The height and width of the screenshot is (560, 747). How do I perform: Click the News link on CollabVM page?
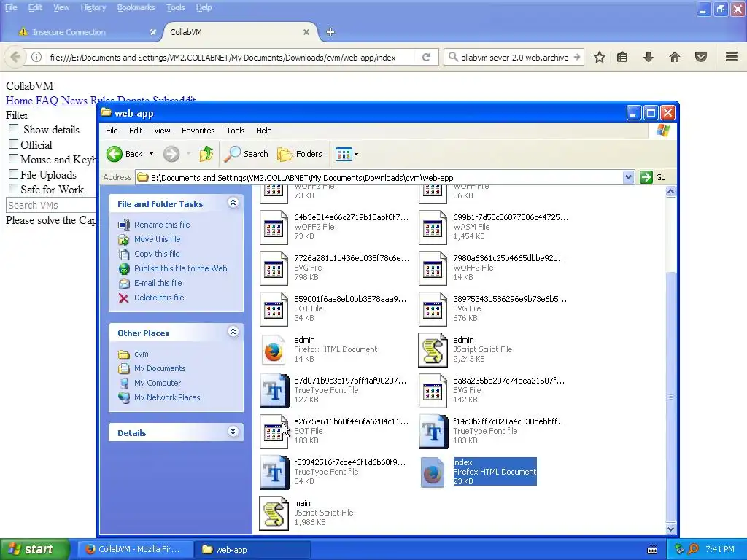74,101
